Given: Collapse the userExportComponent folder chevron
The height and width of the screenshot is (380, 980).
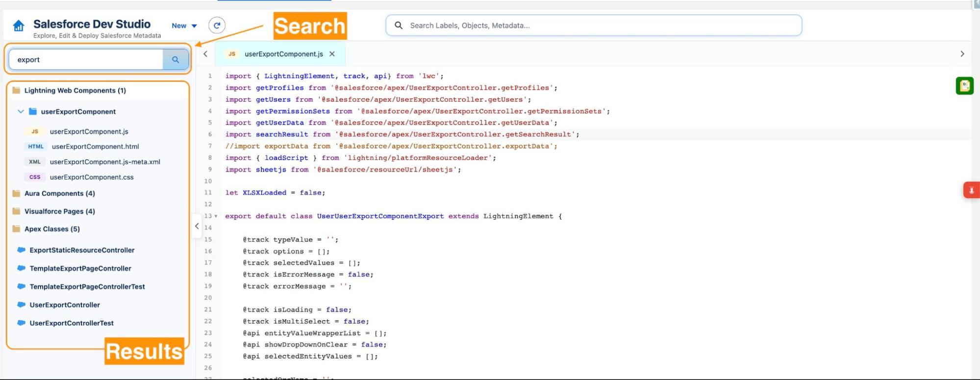Looking at the screenshot, I should coord(21,111).
